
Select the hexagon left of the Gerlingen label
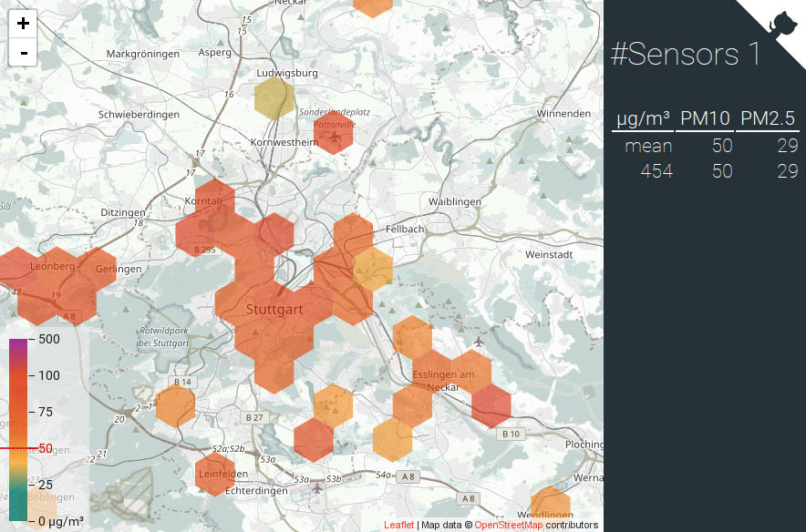(97, 269)
